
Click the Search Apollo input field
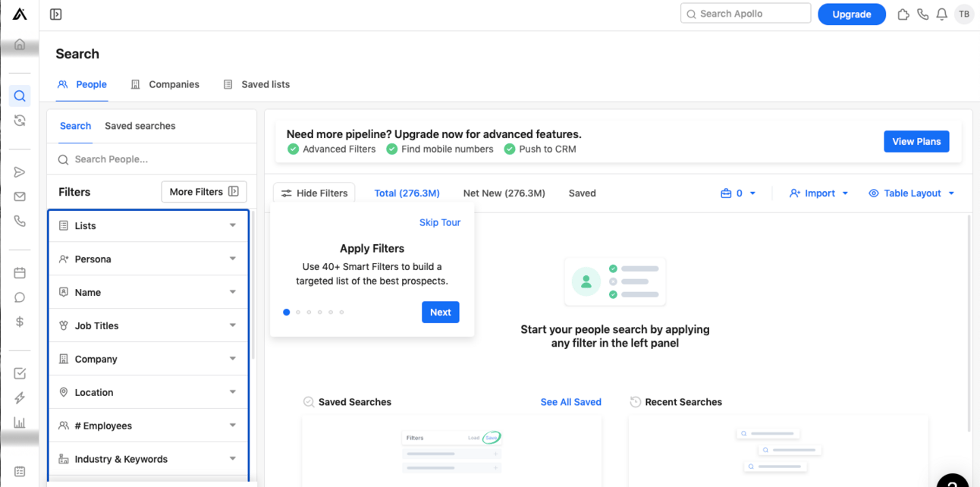[746, 14]
